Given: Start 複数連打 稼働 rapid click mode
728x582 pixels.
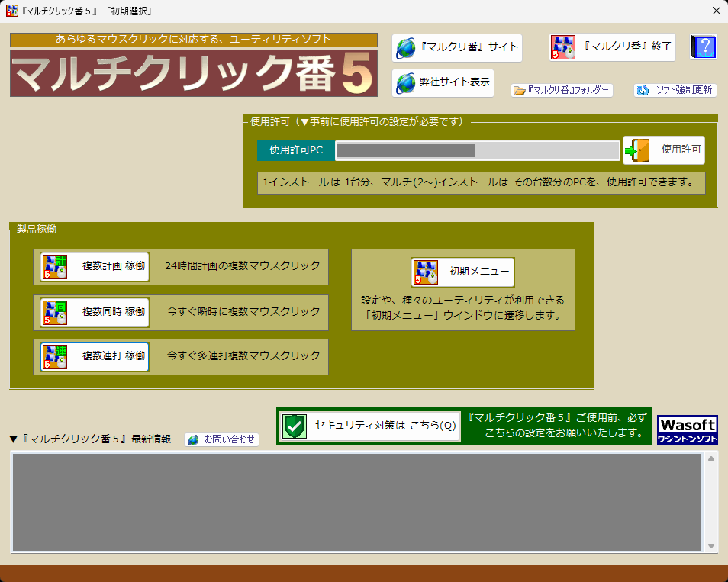Looking at the screenshot, I should [x=95, y=357].
